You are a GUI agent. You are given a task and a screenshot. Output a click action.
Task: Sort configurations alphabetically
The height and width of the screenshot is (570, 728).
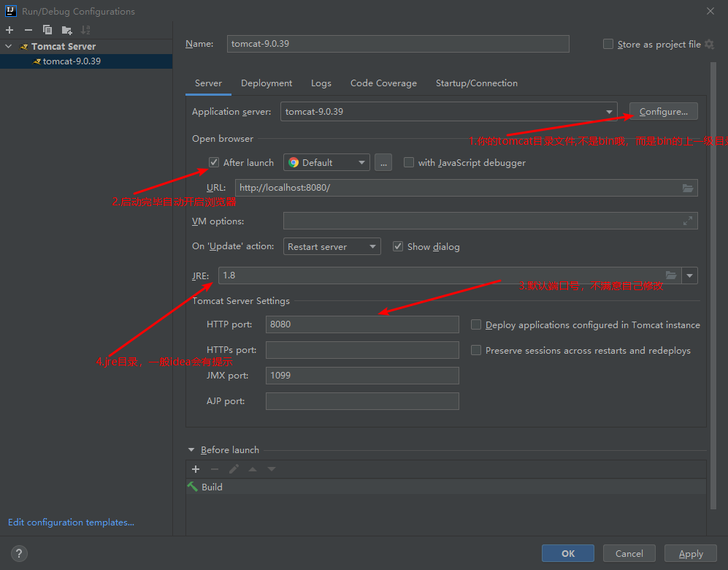[85, 30]
